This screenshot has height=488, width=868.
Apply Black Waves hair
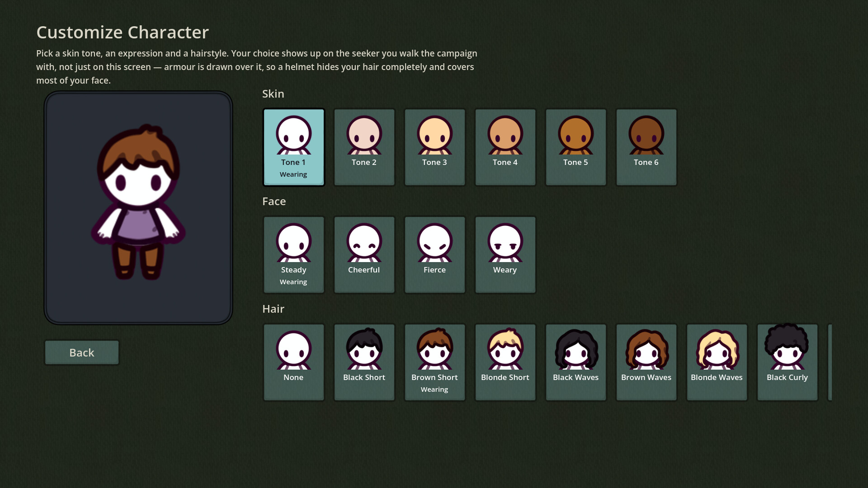(576, 362)
